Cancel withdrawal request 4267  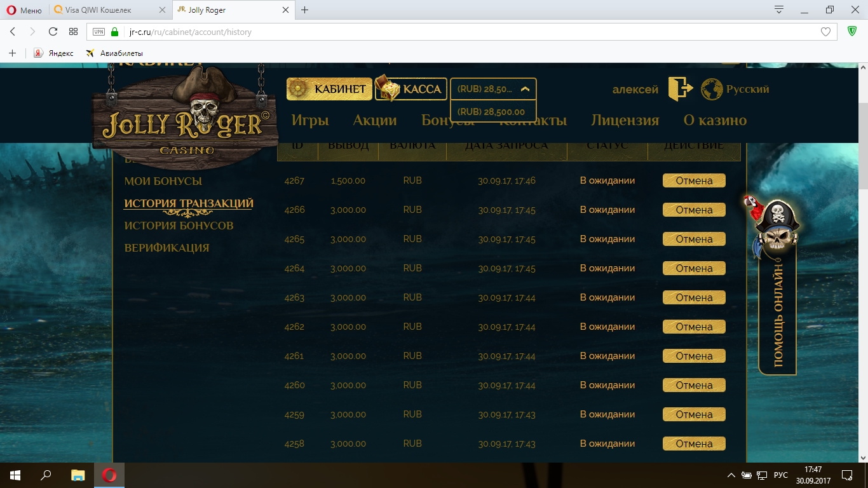694,180
